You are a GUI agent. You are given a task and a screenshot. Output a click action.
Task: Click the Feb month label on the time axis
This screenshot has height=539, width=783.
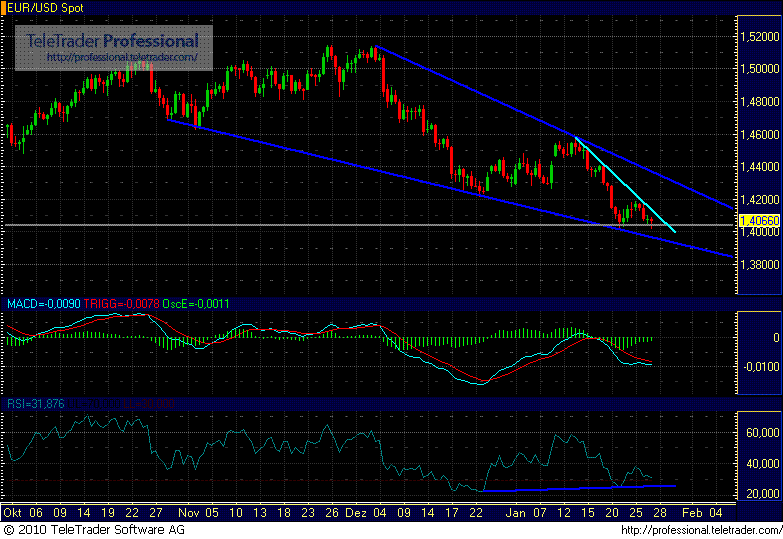click(692, 513)
